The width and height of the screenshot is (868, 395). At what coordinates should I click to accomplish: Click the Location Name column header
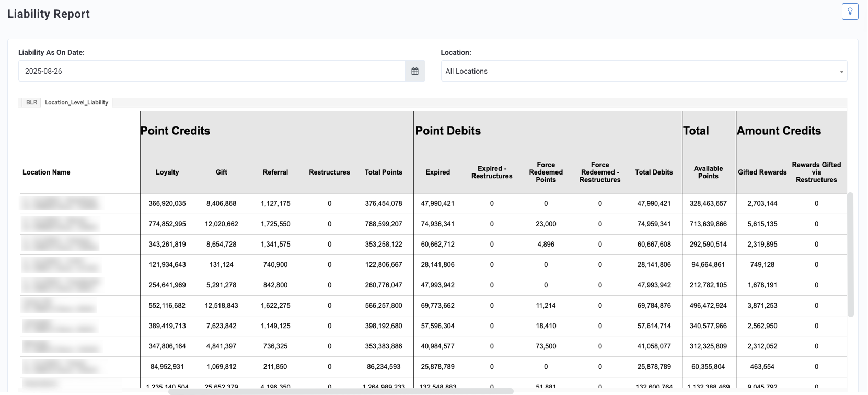pos(47,172)
